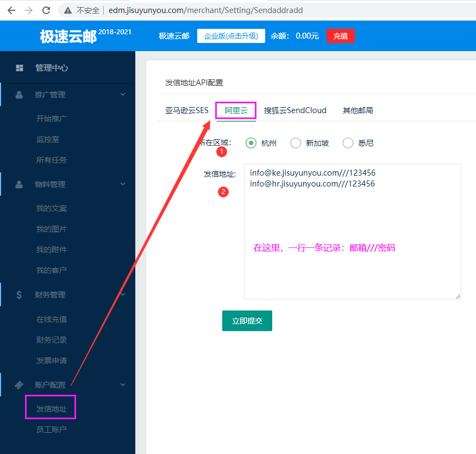Screen dimensions: 476x454
Task: Click the 推广管理 user icon
Action: point(19,95)
